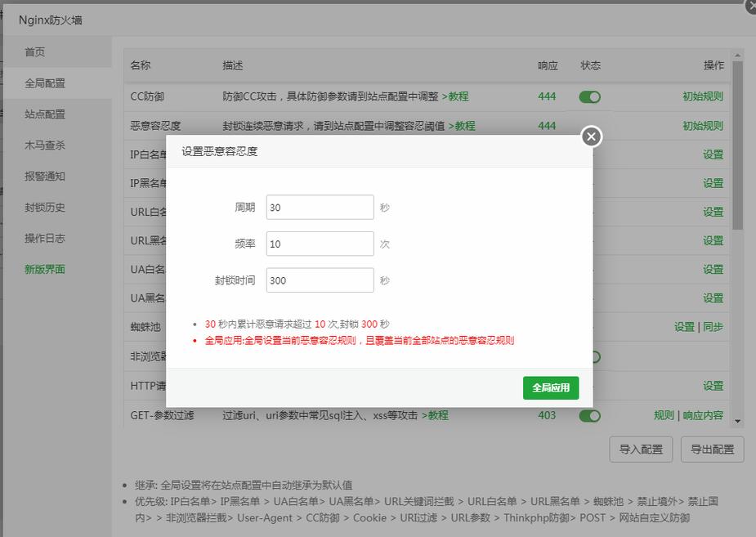Click the 全局应用 button
The width and height of the screenshot is (756, 537).
(551, 388)
